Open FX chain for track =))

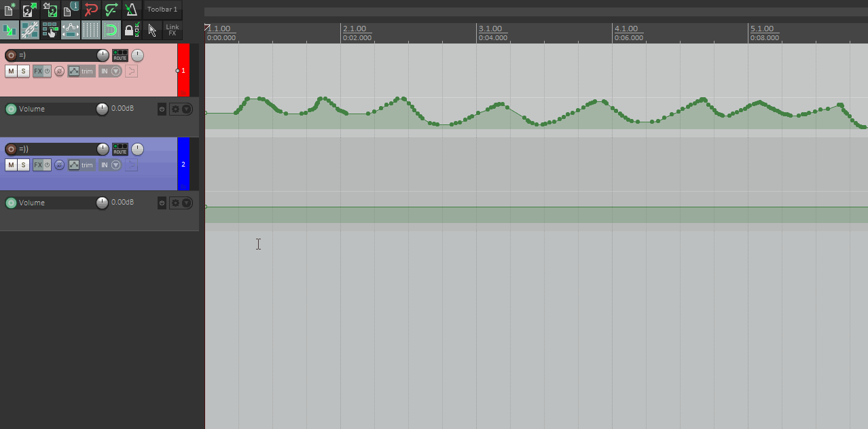(38, 165)
